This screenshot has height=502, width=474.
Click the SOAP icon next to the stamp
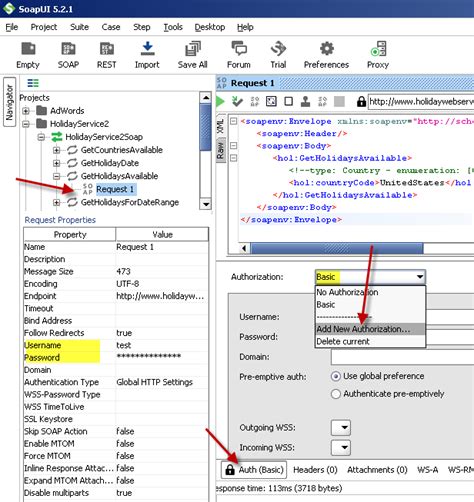[x=323, y=101]
